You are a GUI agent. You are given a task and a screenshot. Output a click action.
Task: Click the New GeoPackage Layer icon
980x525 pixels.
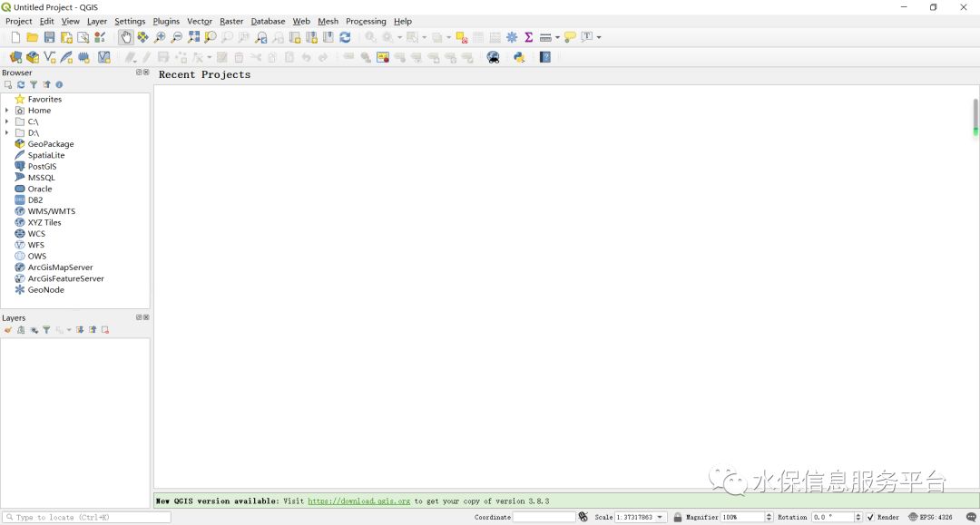[33, 57]
